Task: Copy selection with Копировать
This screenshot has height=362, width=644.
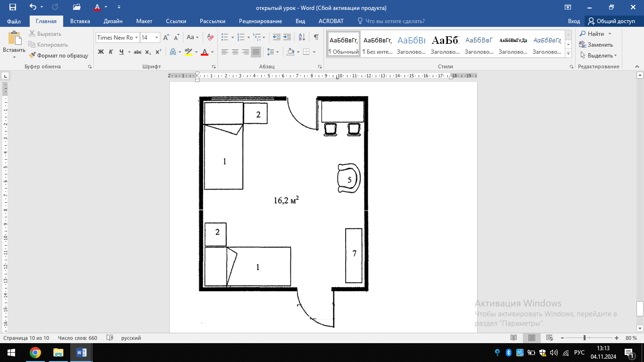Action: tap(48, 44)
